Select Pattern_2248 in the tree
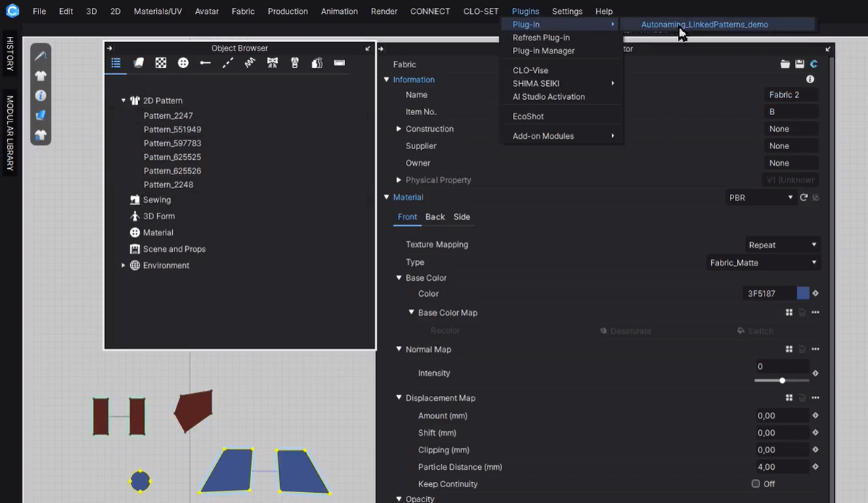The width and height of the screenshot is (868, 503). tap(169, 185)
